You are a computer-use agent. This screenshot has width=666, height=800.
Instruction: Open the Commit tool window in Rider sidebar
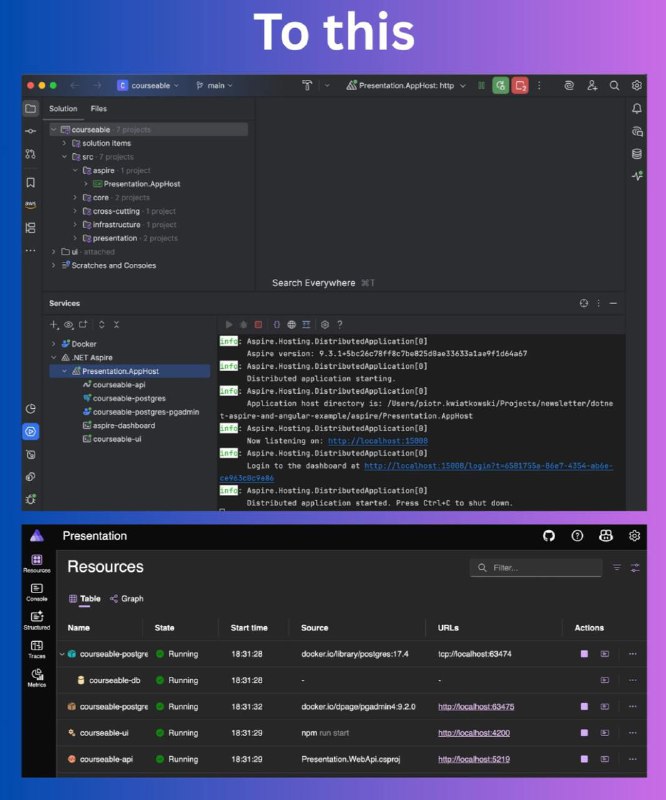click(x=31, y=131)
